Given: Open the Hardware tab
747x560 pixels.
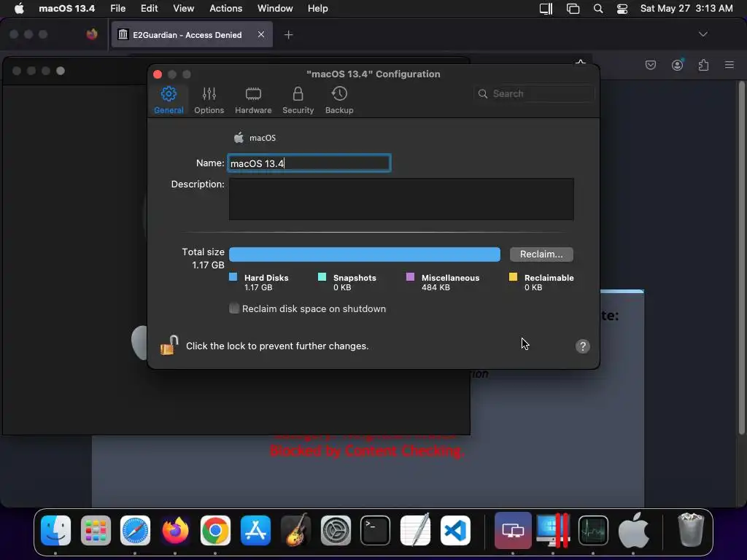Looking at the screenshot, I should coord(253,100).
